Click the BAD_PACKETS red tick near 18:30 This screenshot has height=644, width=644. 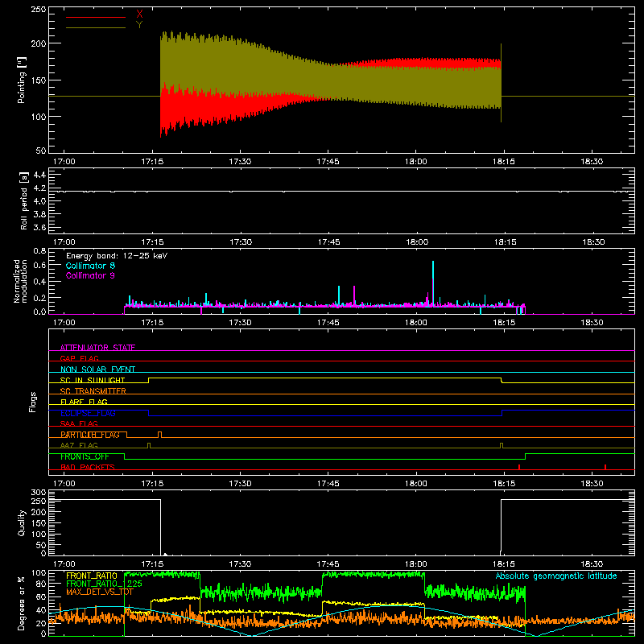point(605,467)
